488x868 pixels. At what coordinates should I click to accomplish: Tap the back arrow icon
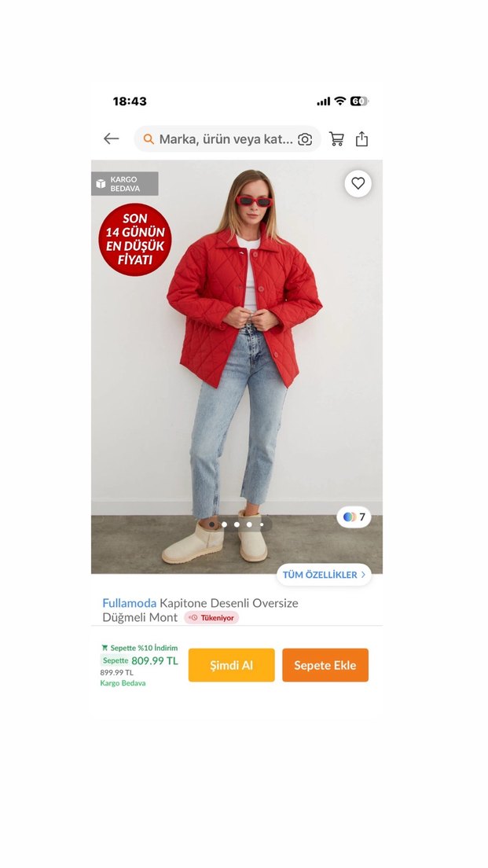(112, 139)
